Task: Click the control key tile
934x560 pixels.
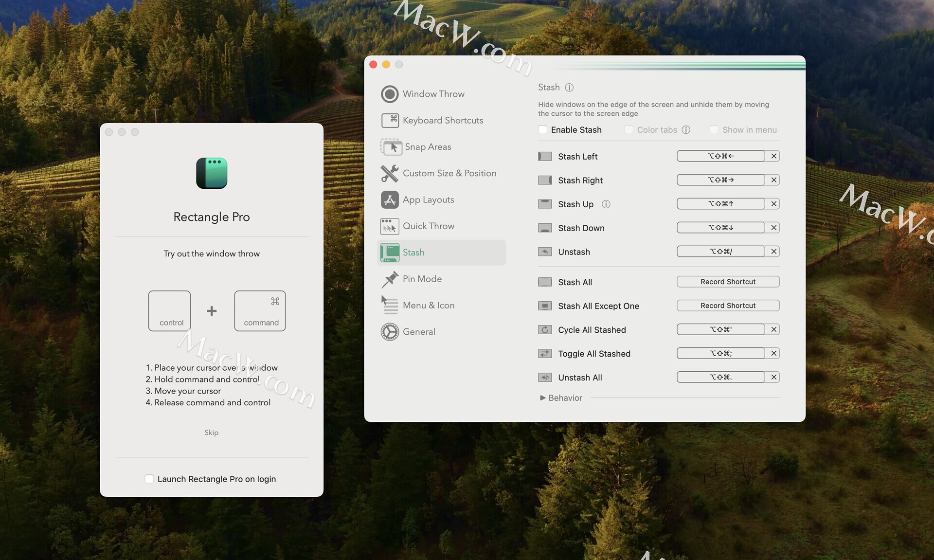Action: pos(169,311)
